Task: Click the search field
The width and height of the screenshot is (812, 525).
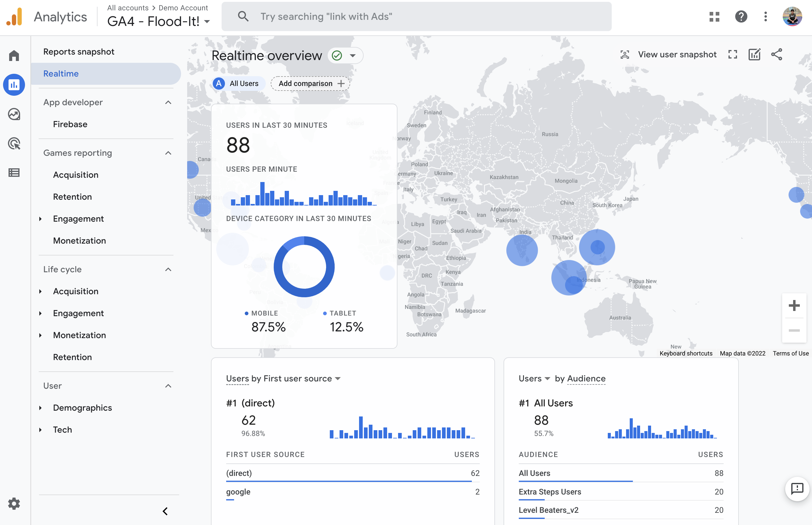Action: [416, 17]
